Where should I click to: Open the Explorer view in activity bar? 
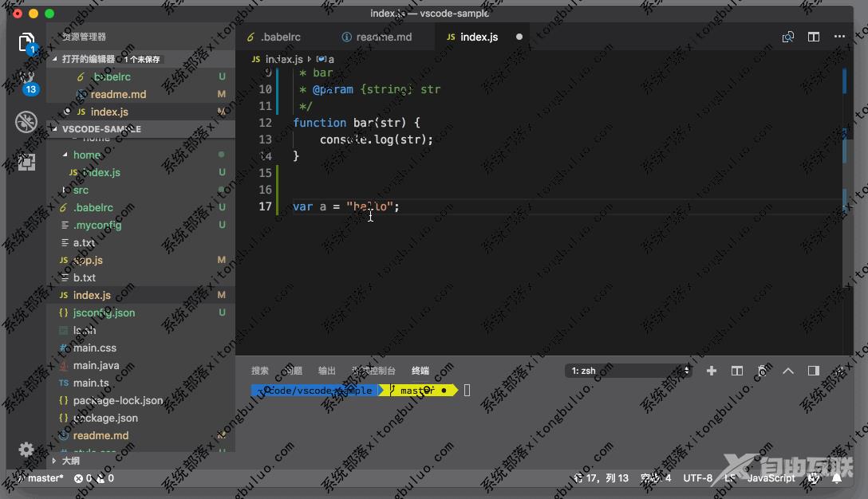26,42
